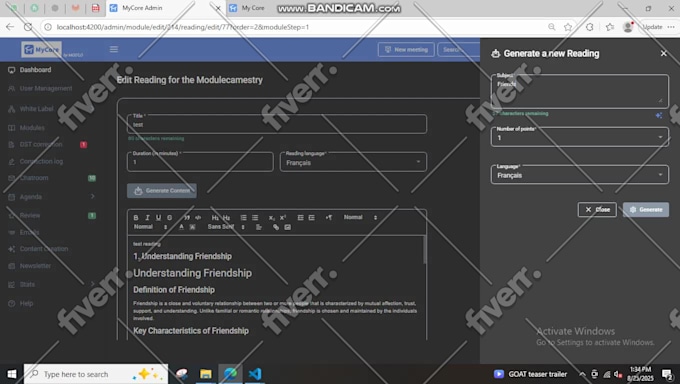Expand the Stats sidebar submenu

[92, 284]
